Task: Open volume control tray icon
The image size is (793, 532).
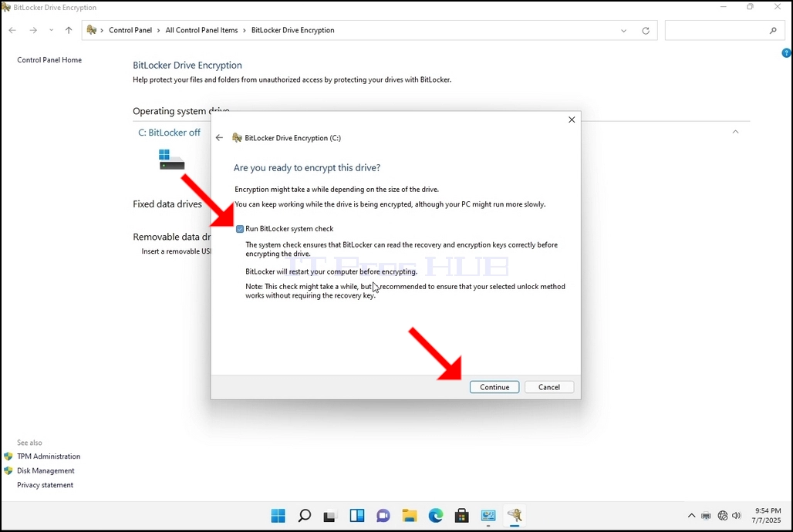Action: (x=737, y=515)
